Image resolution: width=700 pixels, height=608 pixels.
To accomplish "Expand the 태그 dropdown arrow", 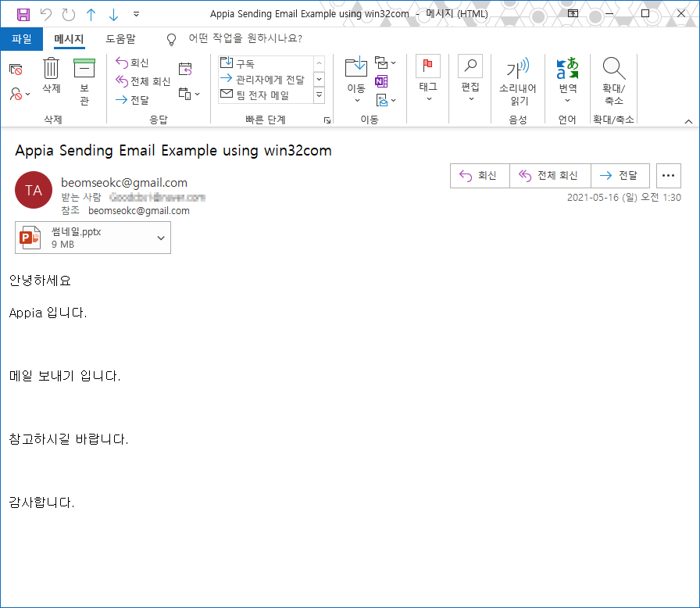I will coord(429,98).
